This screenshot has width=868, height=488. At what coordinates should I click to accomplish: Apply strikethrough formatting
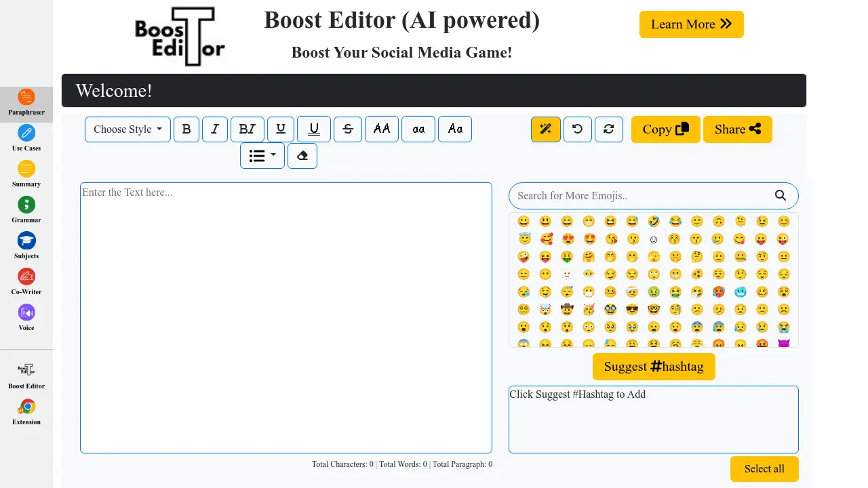click(x=348, y=129)
